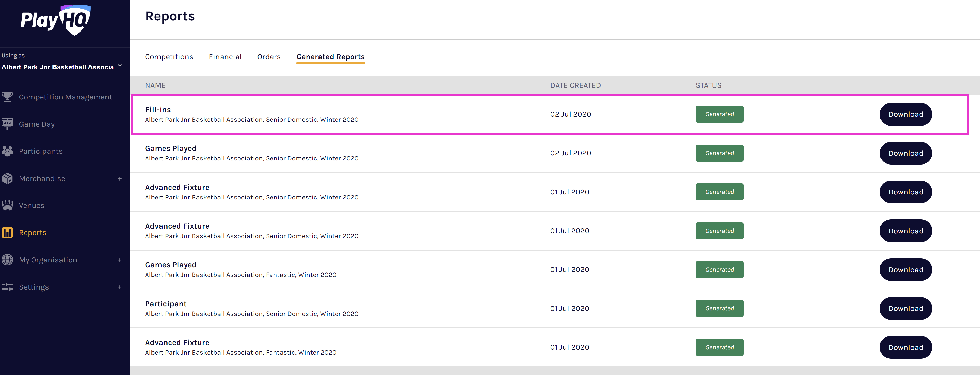This screenshot has height=375, width=980.
Task: Click the Settings sliders icon
Action: (x=7, y=287)
